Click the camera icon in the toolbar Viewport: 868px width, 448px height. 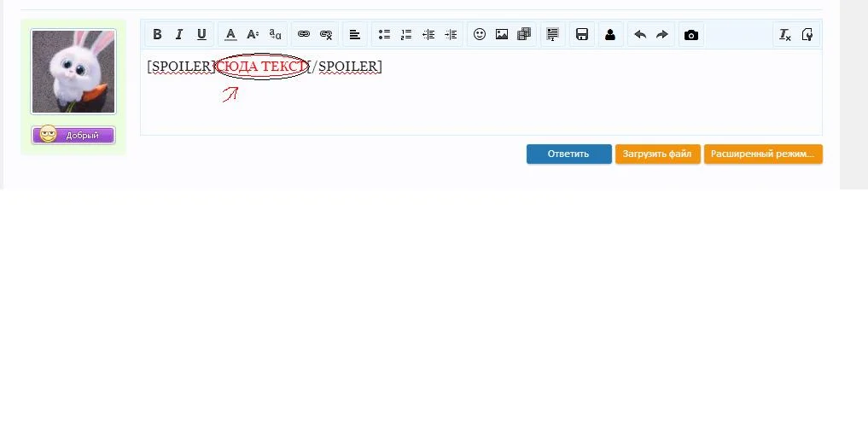coord(690,34)
